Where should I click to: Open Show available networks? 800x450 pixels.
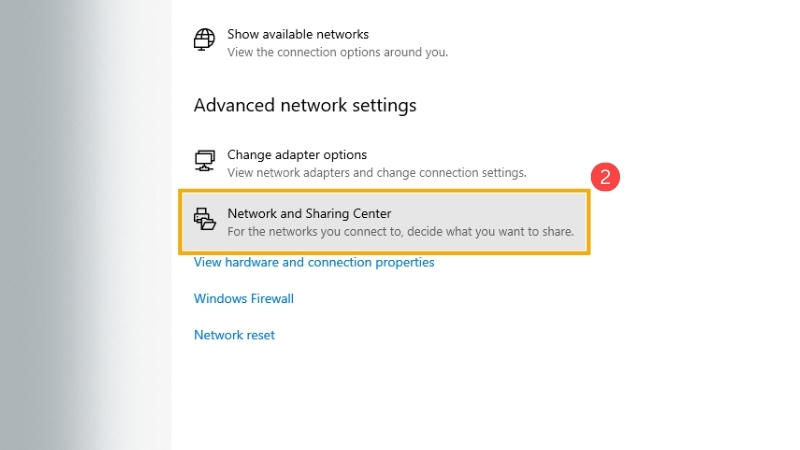click(x=298, y=34)
